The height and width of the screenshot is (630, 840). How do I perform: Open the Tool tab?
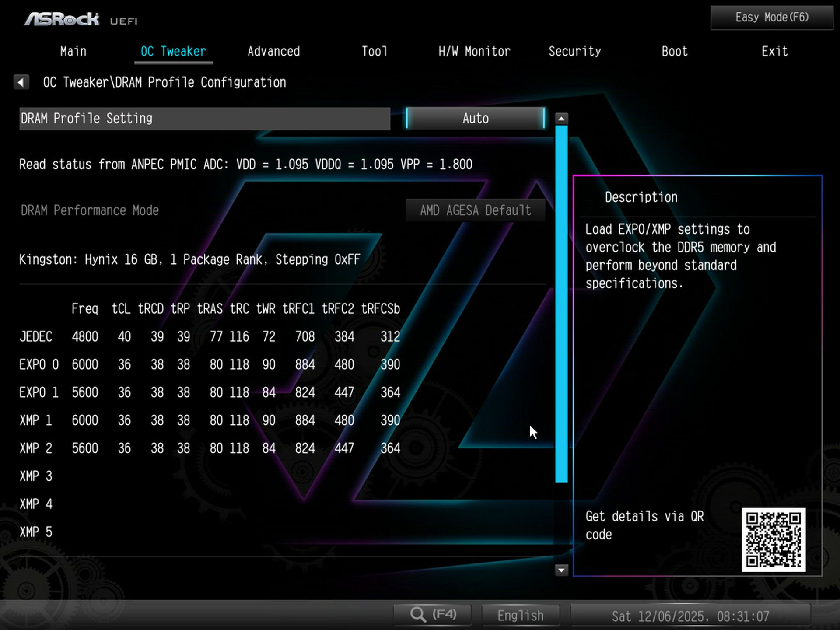coord(374,52)
